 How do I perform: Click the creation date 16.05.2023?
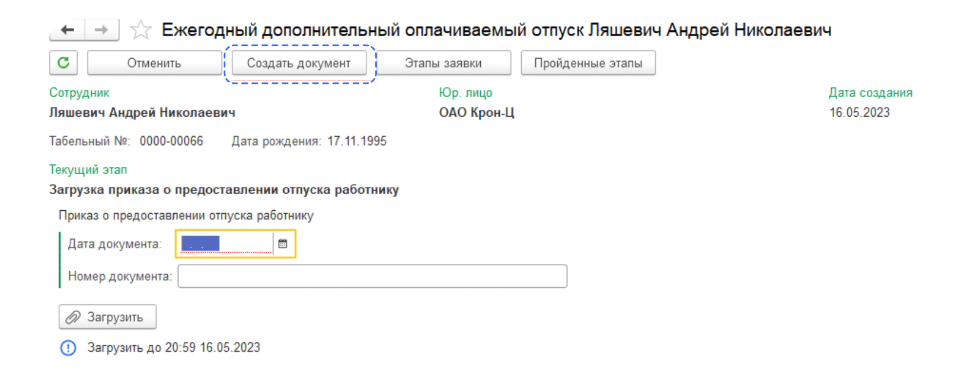coord(859,113)
